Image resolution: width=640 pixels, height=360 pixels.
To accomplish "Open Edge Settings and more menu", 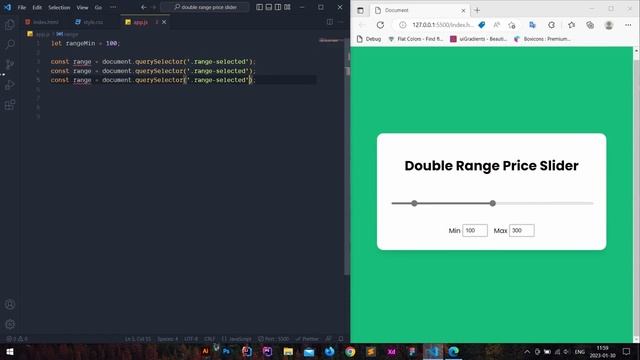I will click(x=628, y=25).
